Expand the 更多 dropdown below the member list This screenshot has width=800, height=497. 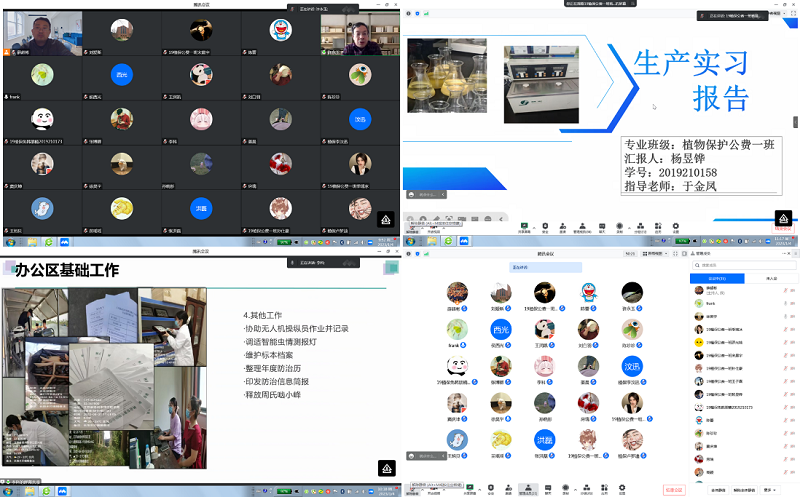[768, 490]
